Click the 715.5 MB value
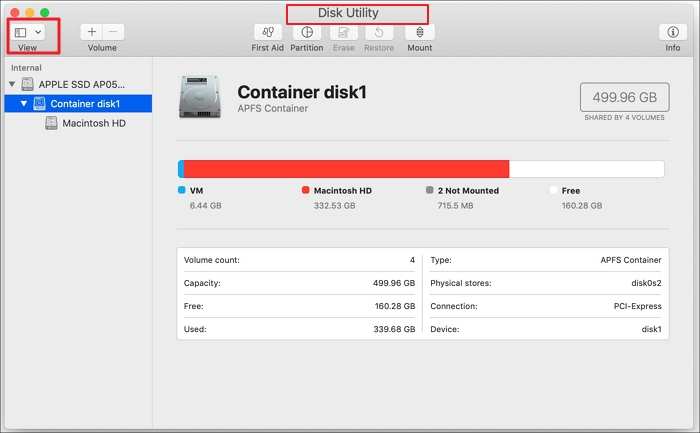 point(455,206)
